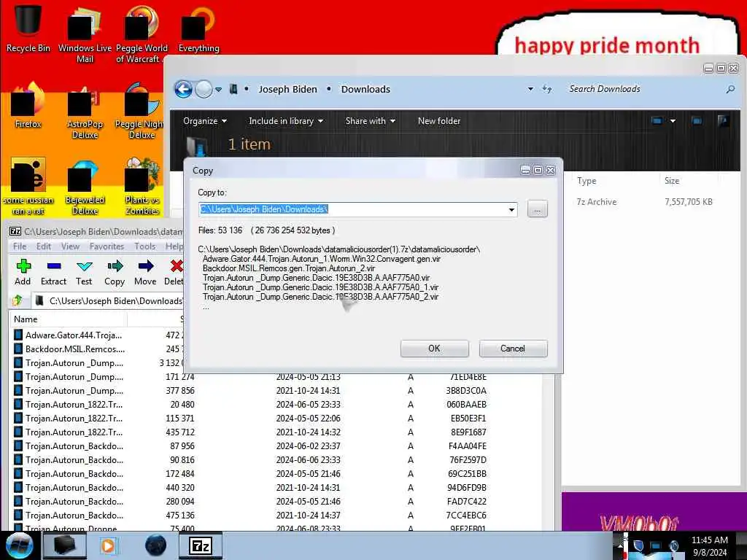Viewport: 747px width, 560px height.
Task: Select the Peggle Nights Deluxe desktop icon
Action: click(x=140, y=112)
